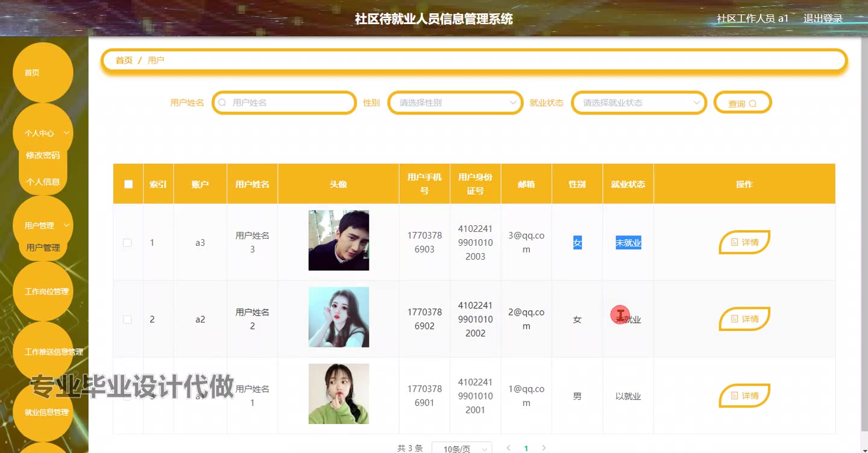Click the avatar photo of 用户姓名 1
868x453 pixels.
click(339, 394)
